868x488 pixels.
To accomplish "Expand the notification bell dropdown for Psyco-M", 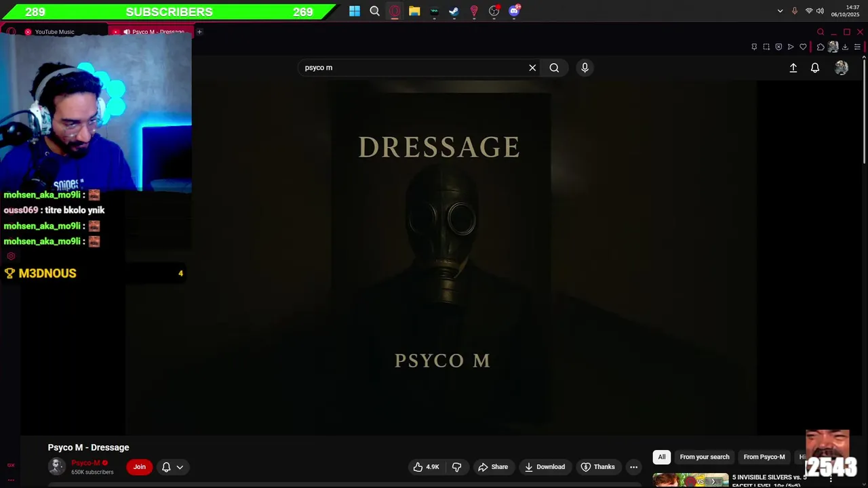I will point(172,467).
